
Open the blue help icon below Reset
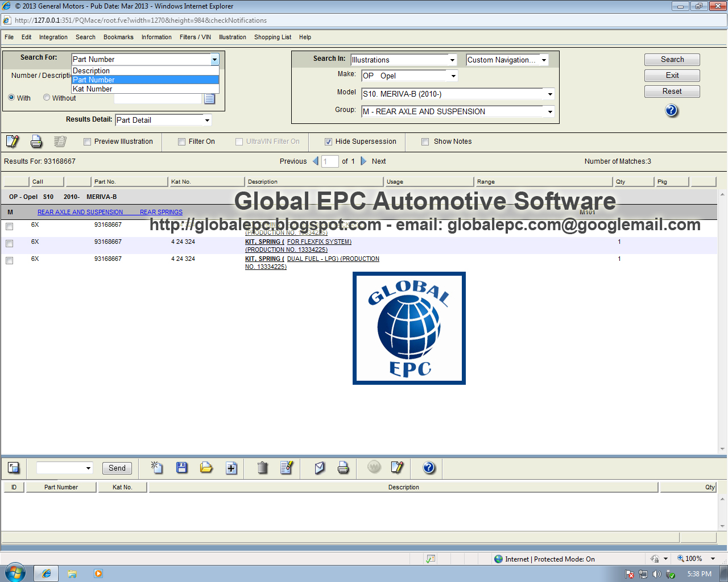672,110
